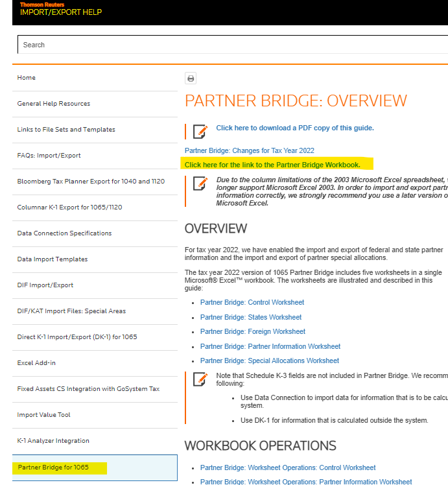This screenshot has width=448, height=485.
Task: Click the note icon beside Schedule K-3 note
Action: [x=200, y=379]
